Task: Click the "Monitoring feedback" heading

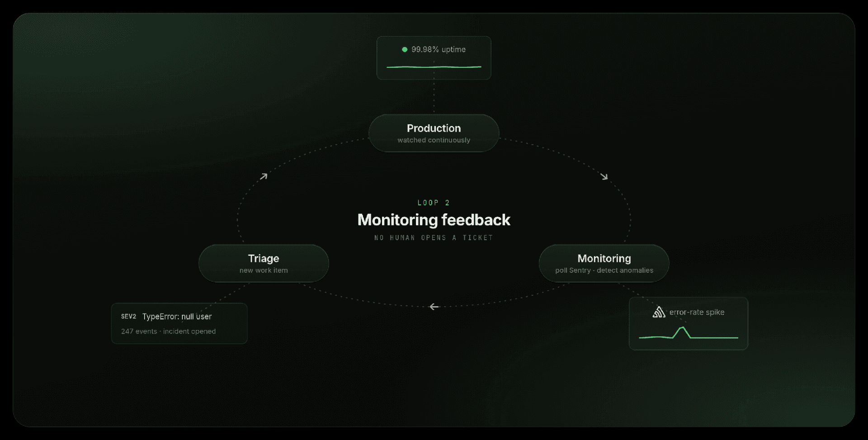Action: tap(434, 220)
